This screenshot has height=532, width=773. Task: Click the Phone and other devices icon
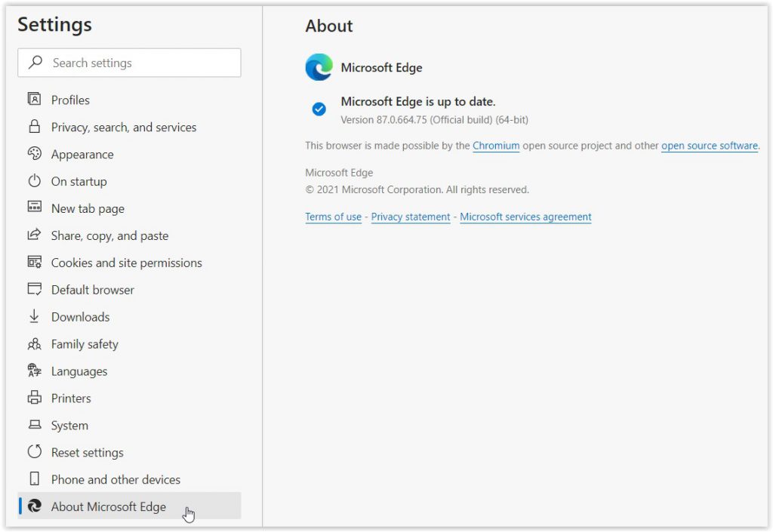pyautogui.click(x=34, y=478)
